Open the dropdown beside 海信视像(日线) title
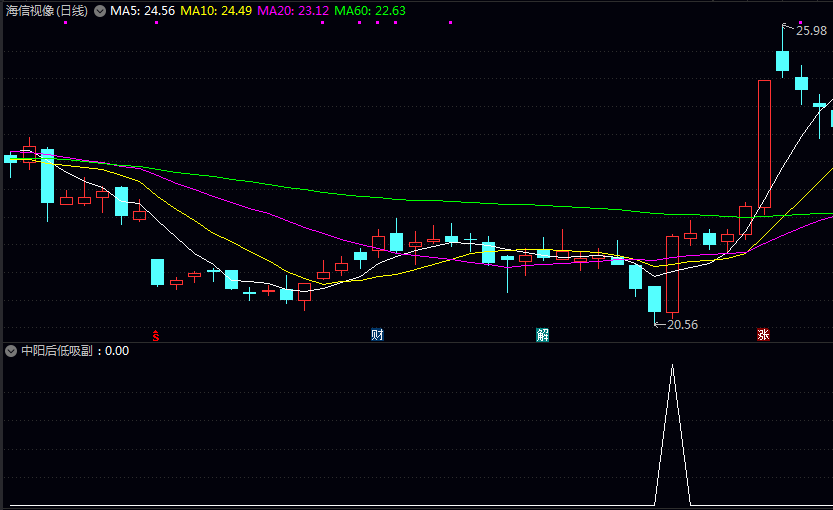833x510 pixels. click(x=100, y=11)
